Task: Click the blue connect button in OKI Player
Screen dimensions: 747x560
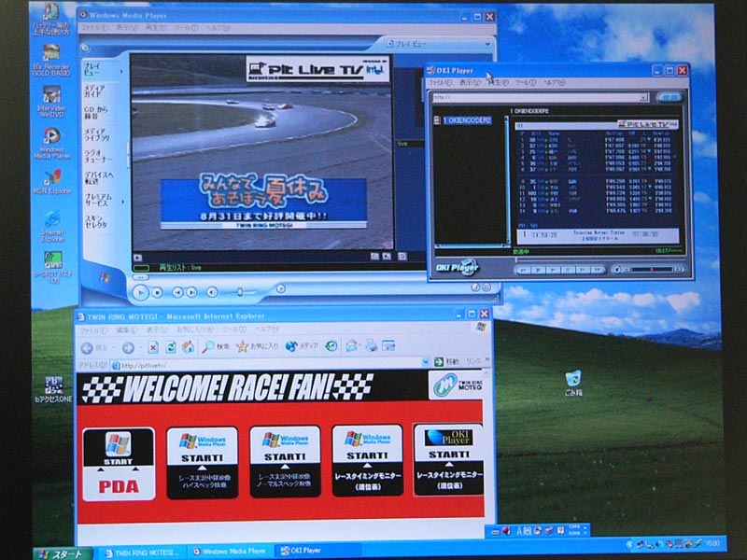Action: 670,97
